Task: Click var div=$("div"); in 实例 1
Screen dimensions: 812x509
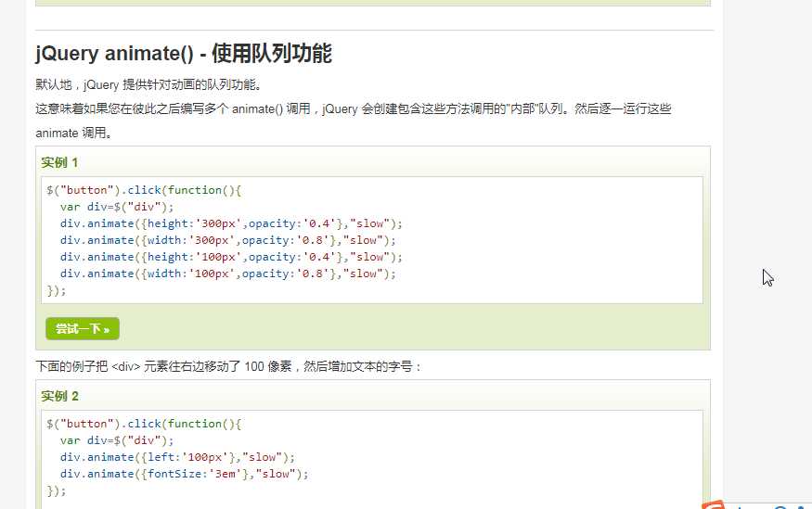Action: tap(117, 207)
